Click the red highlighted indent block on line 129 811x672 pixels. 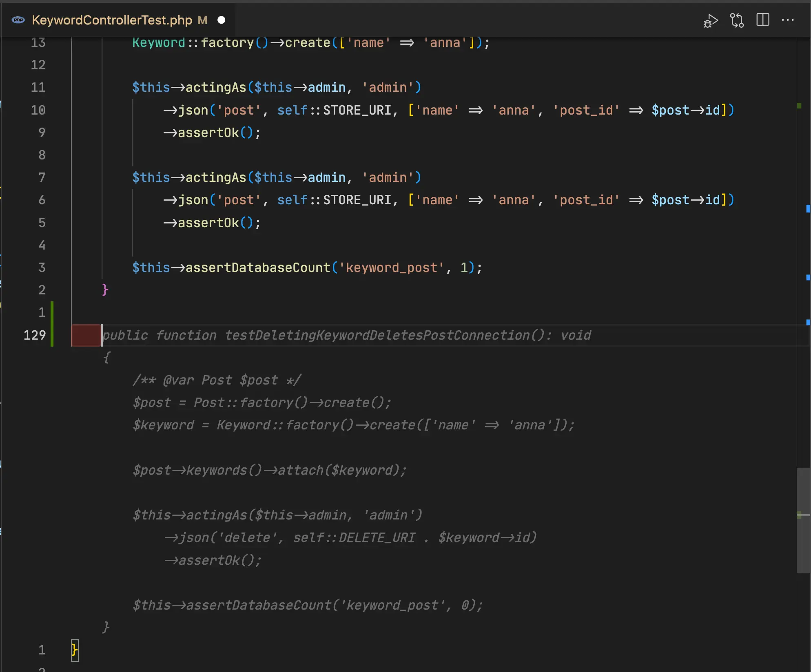coord(86,335)
